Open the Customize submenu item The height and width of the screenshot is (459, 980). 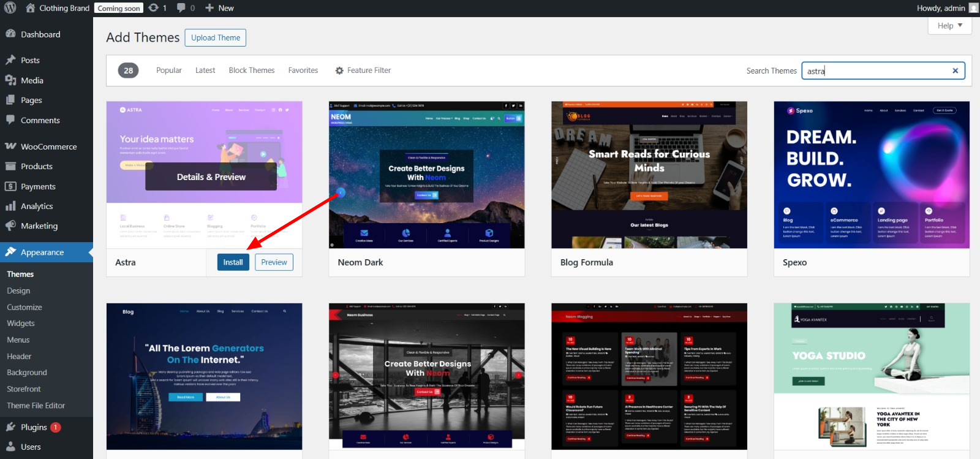point(24,307)
